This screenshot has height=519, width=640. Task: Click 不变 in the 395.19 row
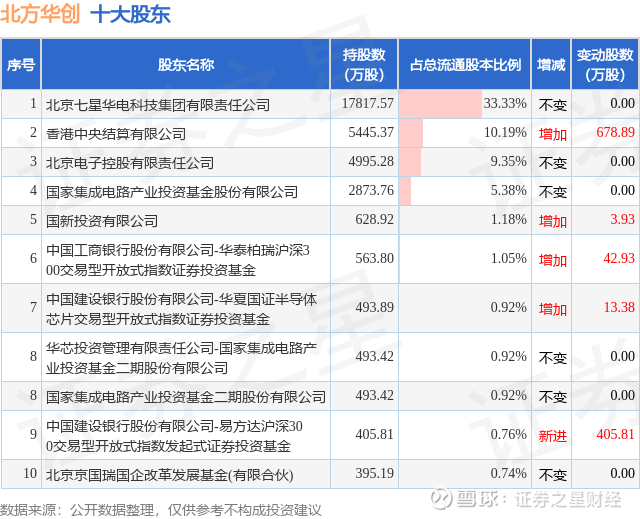553,475
